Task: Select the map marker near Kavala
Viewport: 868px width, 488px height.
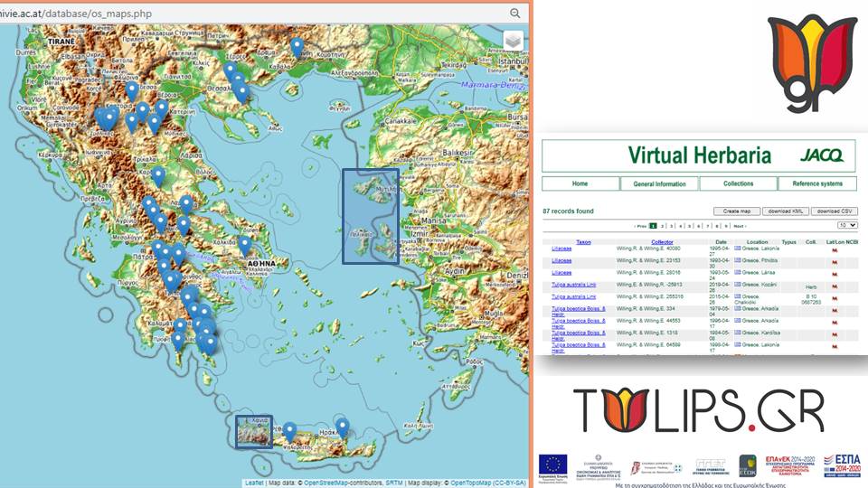Action: point(297,48)
